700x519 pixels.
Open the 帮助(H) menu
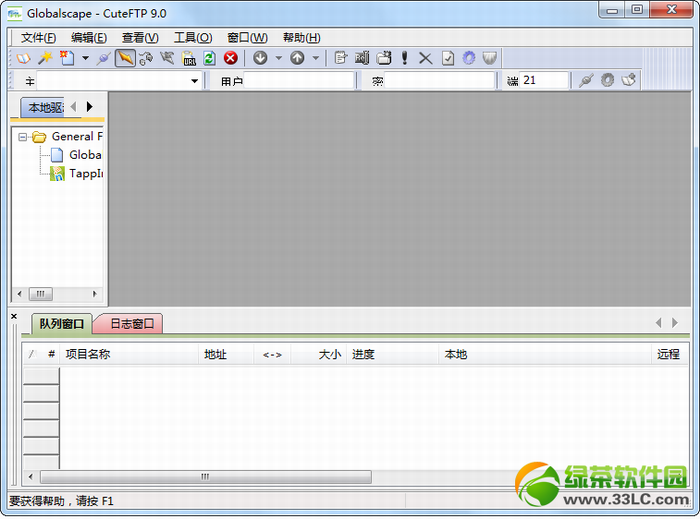[x=302, y=37]
